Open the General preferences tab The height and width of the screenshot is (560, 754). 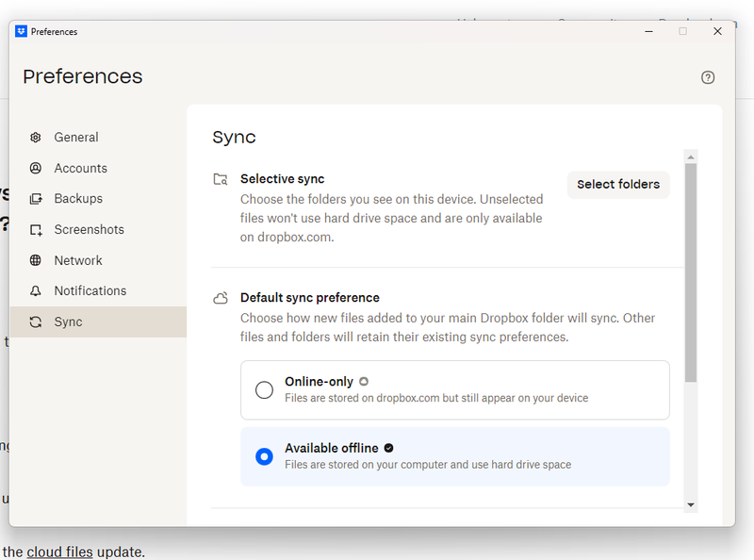click(75, 138)
